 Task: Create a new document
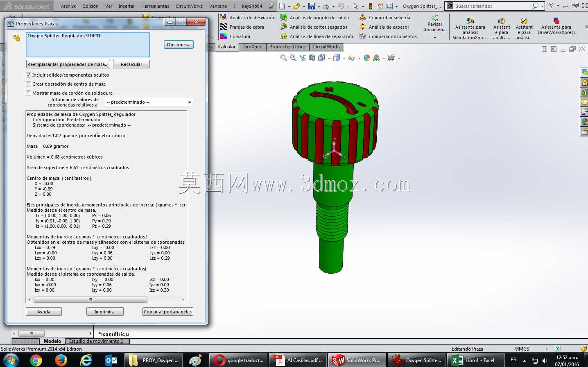pos(282,6)
